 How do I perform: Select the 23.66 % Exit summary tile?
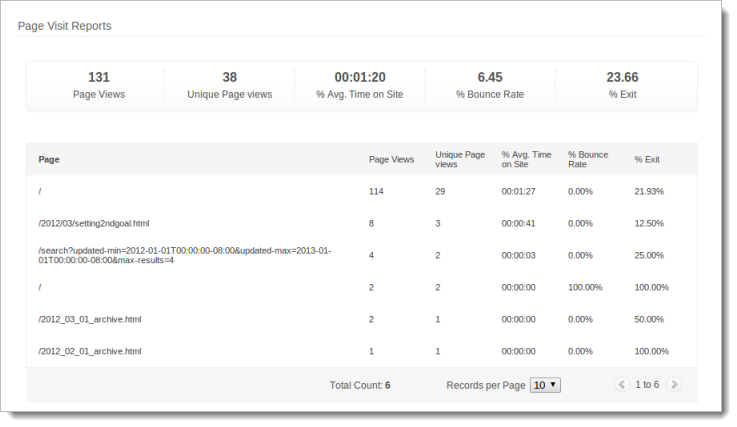622,85
